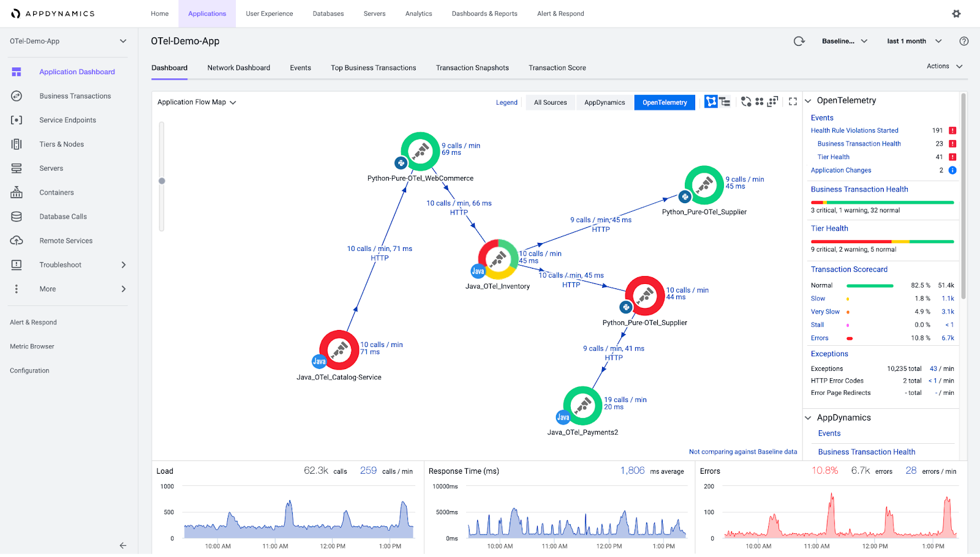Viewport: 980px width, 557px height.
Task: Select the Service Endpoints sidebar icon
Action: pos(17,120)
